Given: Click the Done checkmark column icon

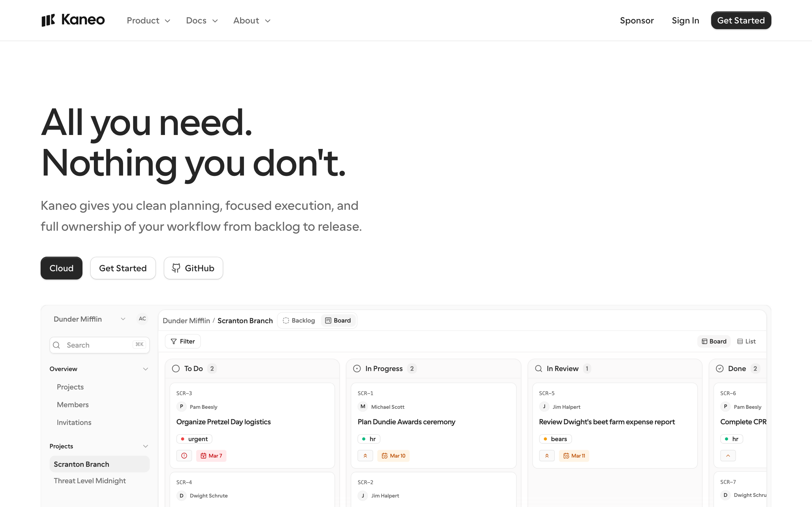Looking at the screenshot, I should [720, 369].
